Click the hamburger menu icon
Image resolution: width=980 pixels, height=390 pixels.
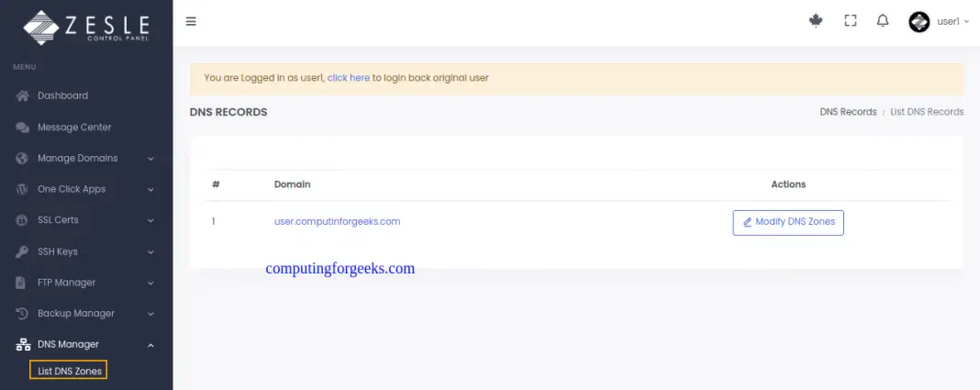pos(191,21)
